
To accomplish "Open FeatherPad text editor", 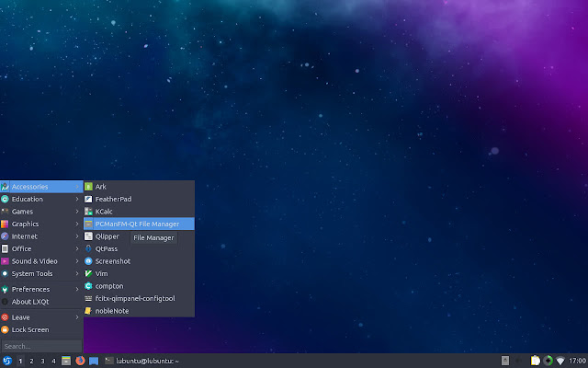I will [139, 199].
